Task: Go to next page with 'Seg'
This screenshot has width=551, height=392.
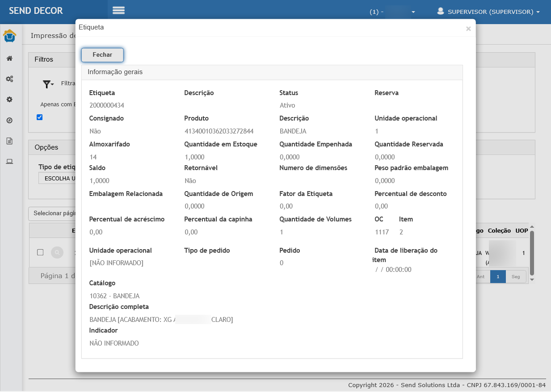Action: tap(516, 277)
